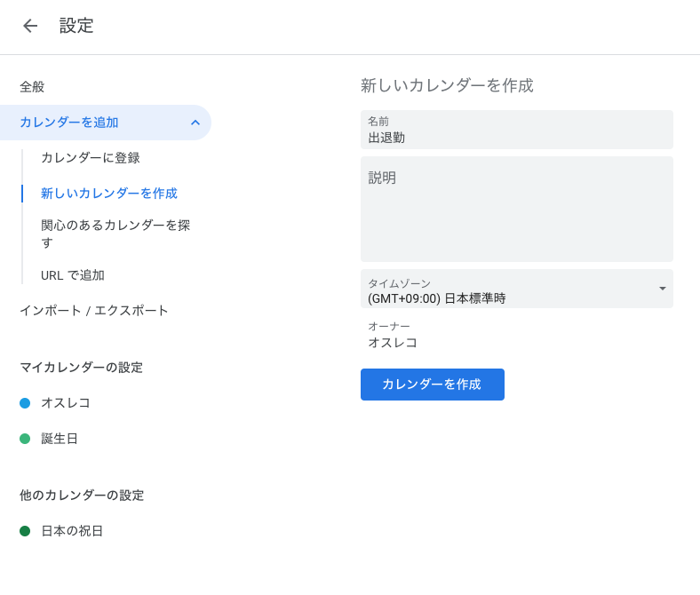Screen dimensions: 700x595
Task: Open カレンダーに登録 menu item
Action: 91,158
